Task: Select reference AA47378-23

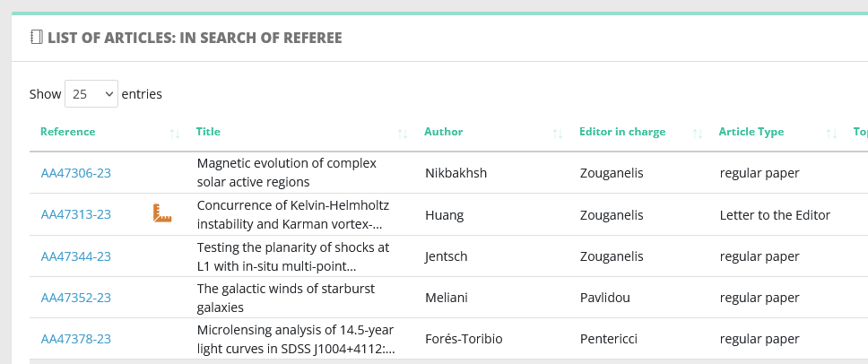Action: (x=76, y=339)
